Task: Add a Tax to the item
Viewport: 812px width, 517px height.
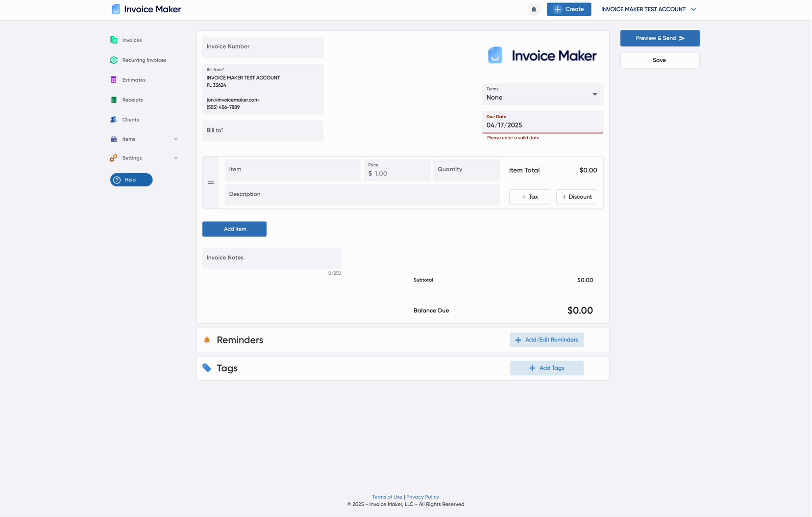Action: 529,197
